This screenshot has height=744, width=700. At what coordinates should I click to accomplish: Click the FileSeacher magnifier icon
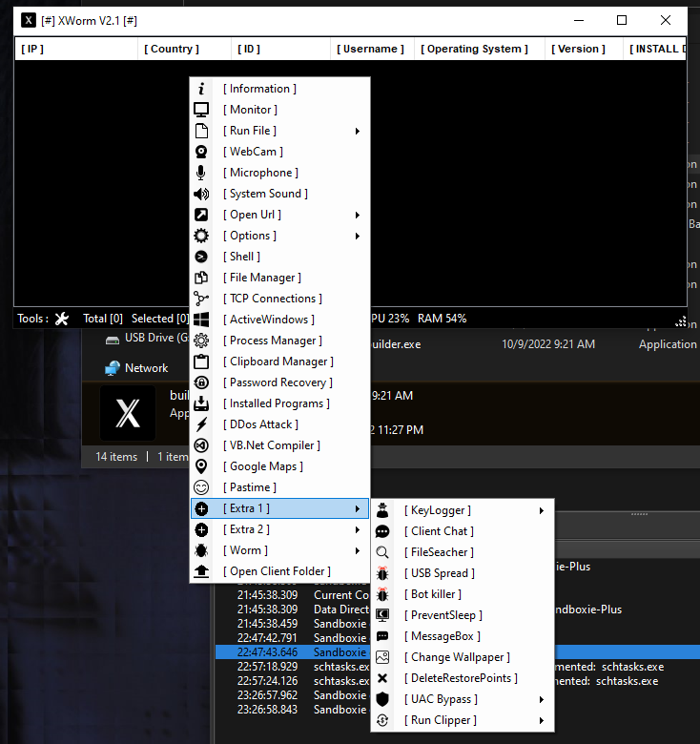382,552
